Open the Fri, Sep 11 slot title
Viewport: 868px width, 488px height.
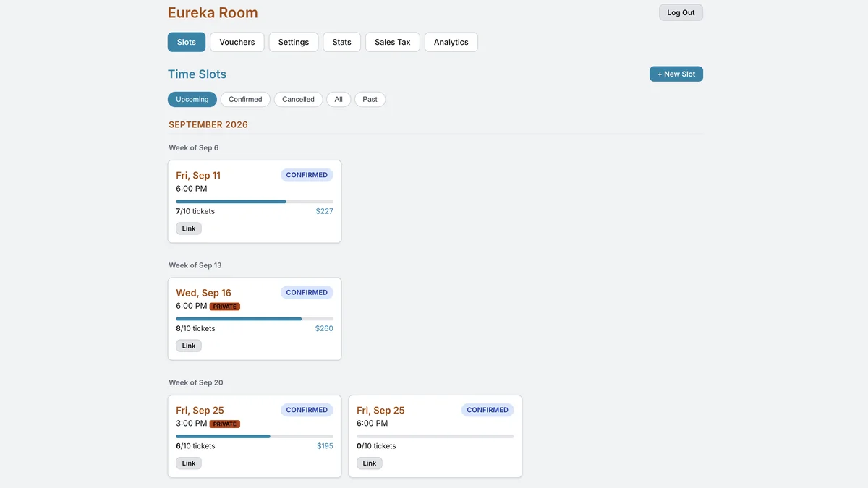click(198, 175)
